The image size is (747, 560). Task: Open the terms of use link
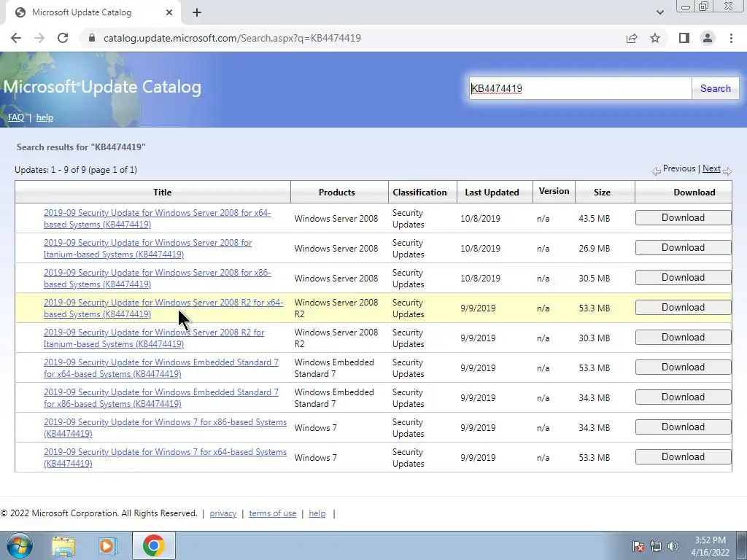pos(273,513)
